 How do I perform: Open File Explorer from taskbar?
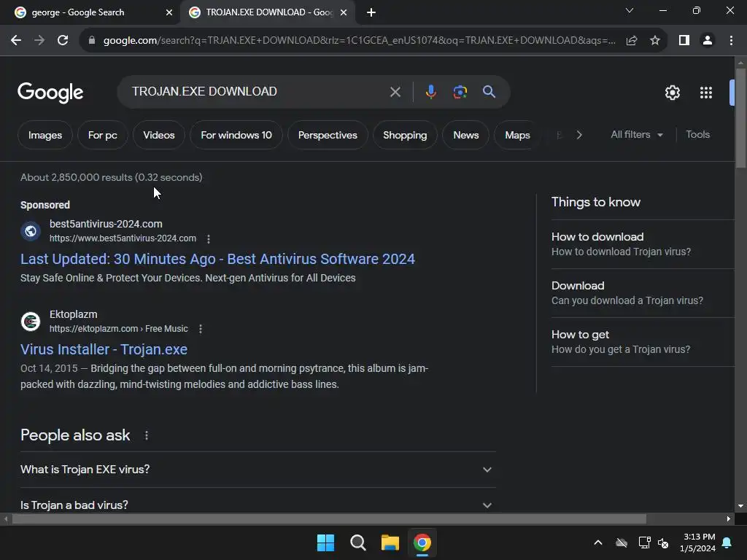point(390,542)
